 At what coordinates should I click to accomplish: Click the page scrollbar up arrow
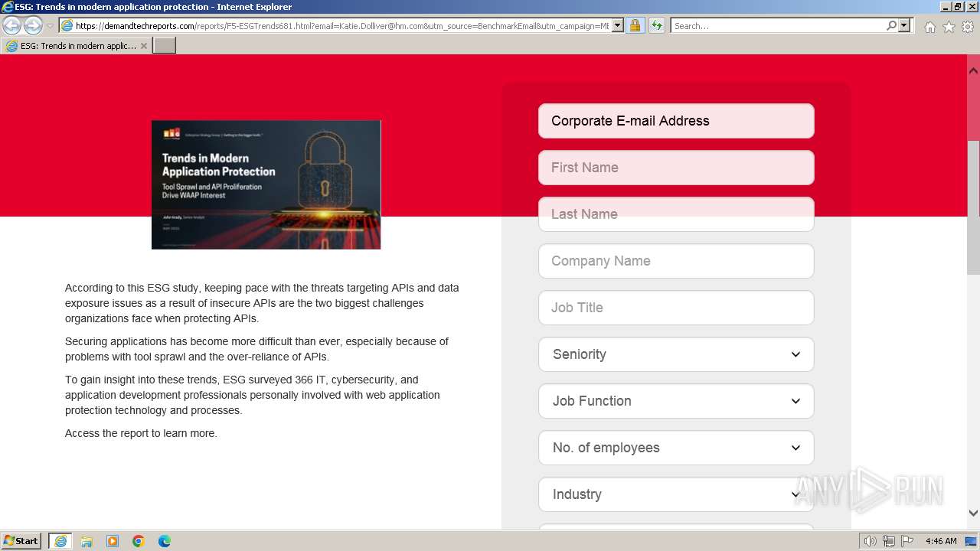point(973,70)
